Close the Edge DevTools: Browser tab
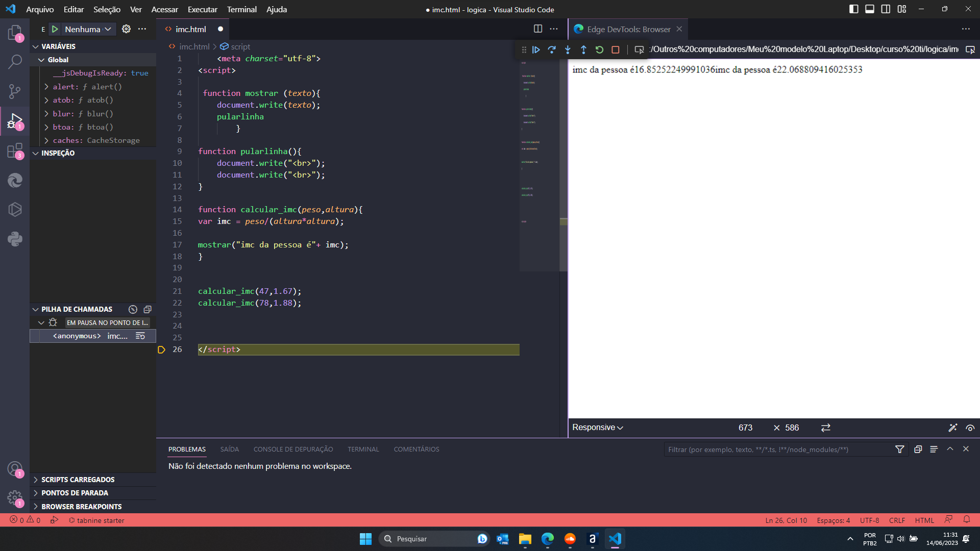 679,29
